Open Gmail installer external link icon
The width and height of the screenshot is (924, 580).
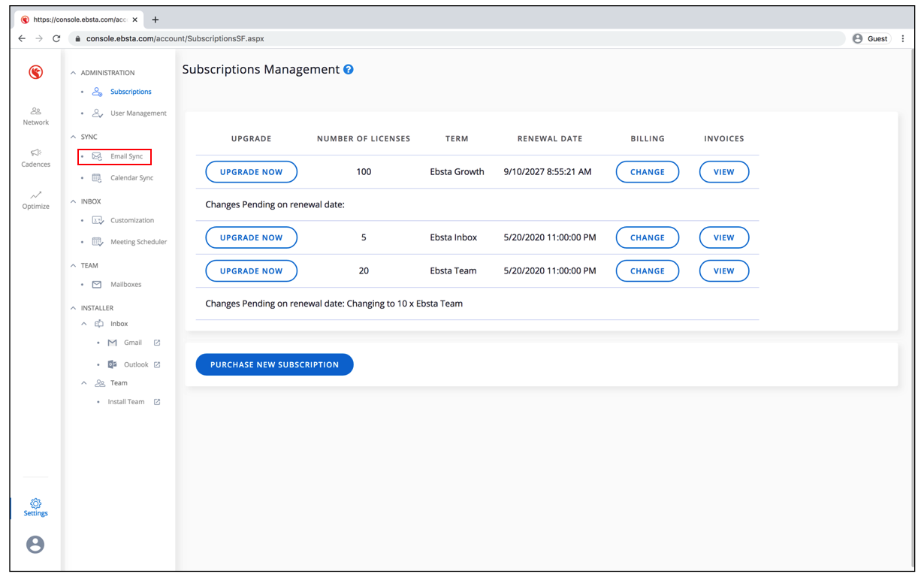(157, 343)
